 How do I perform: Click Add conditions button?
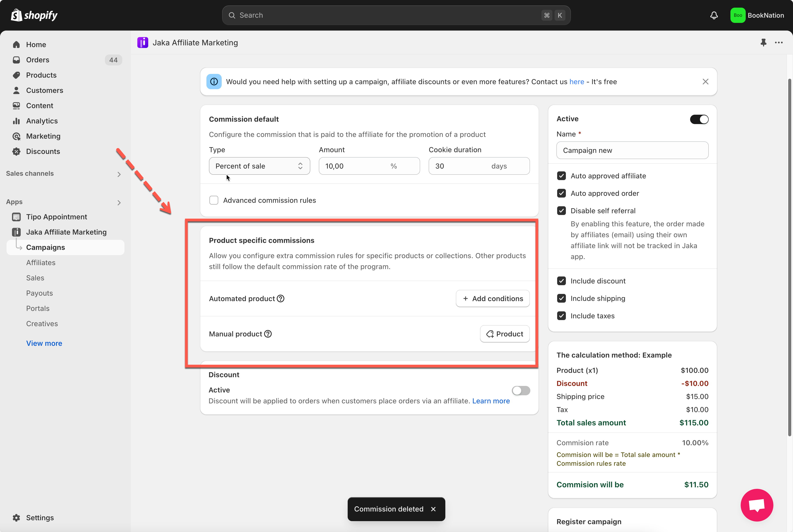click(492, 298)
